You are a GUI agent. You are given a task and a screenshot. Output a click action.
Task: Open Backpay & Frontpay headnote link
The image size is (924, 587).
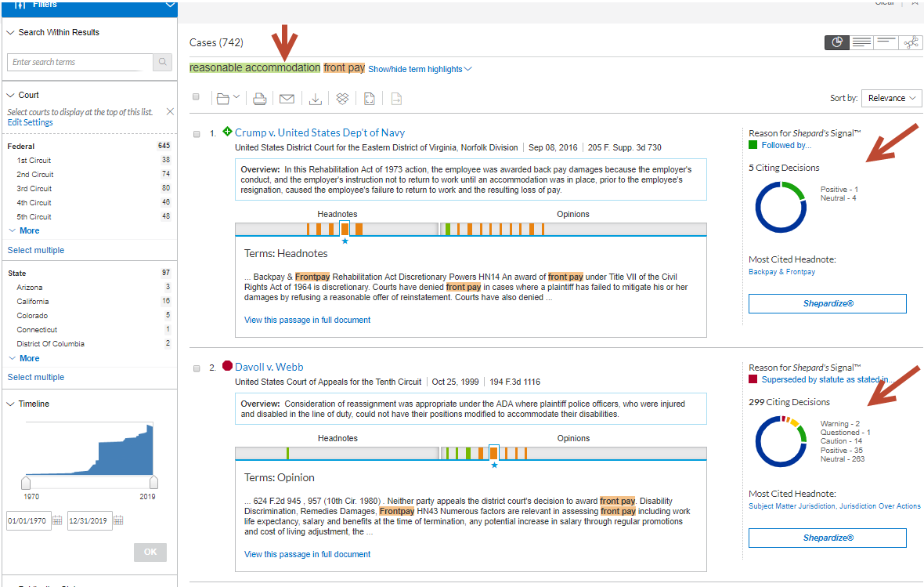781,272
